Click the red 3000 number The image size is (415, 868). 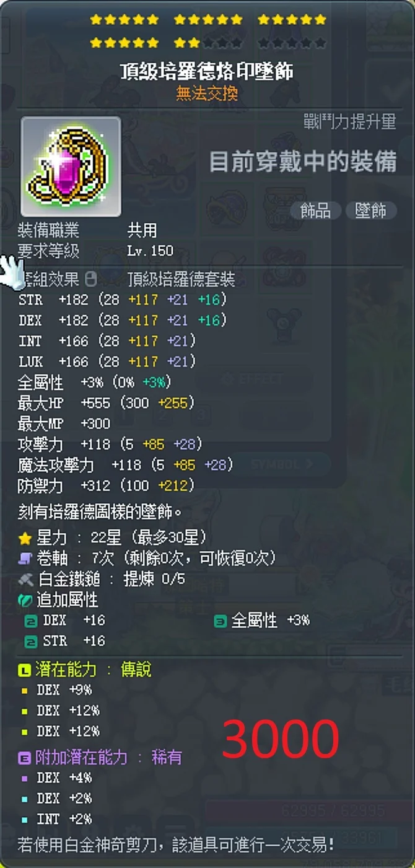click(x=280, y=740)
